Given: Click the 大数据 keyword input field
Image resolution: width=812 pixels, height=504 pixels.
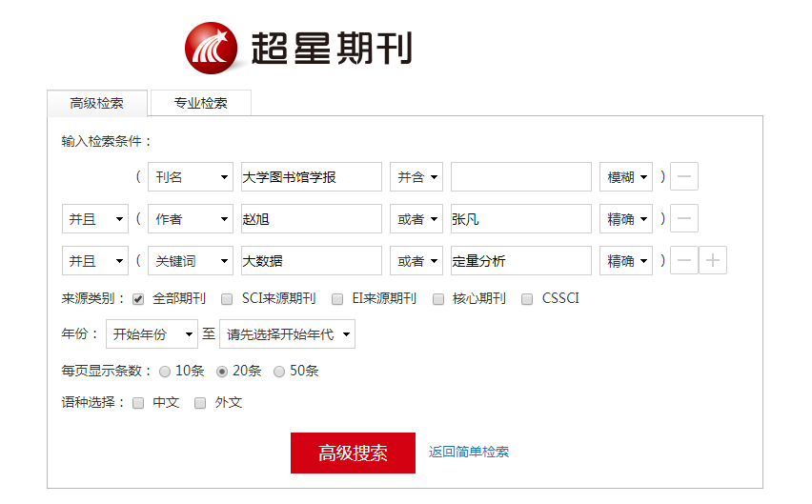Looking at the screenshot, I should 312,261.
